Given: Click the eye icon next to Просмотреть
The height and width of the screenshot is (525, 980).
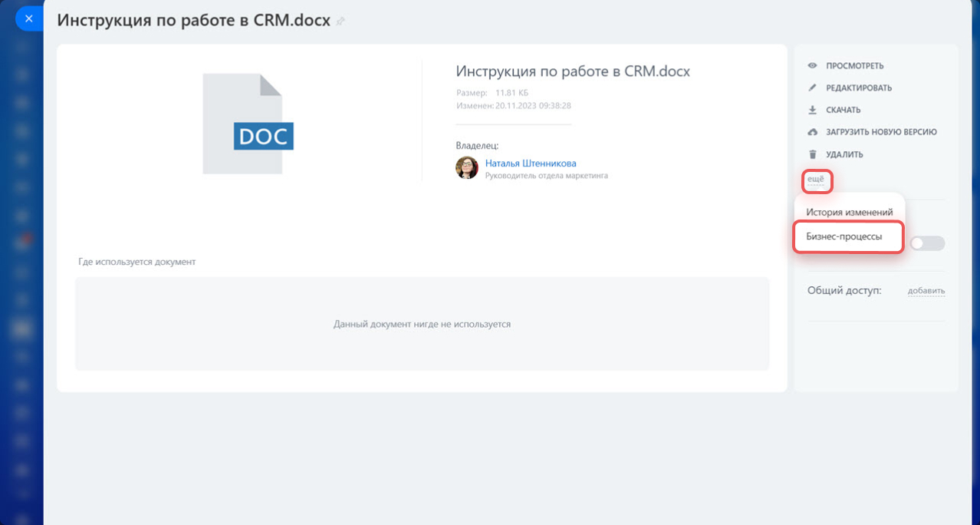Looking at the screenshot, I should tap(813, 66).
